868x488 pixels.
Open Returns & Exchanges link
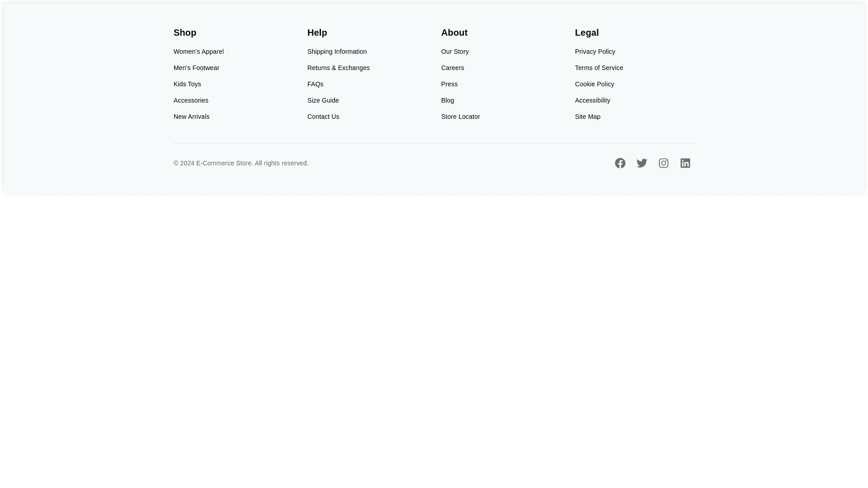[x=338, y=68]
